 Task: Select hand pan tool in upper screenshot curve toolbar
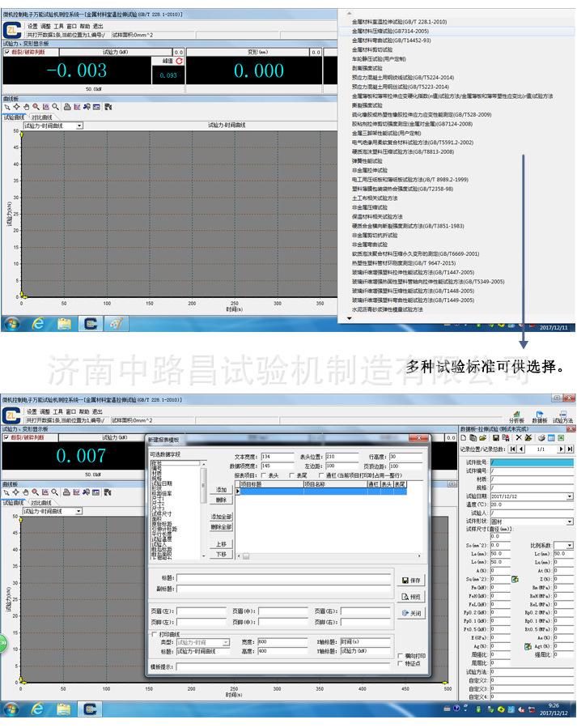click(x=27, y=107)
